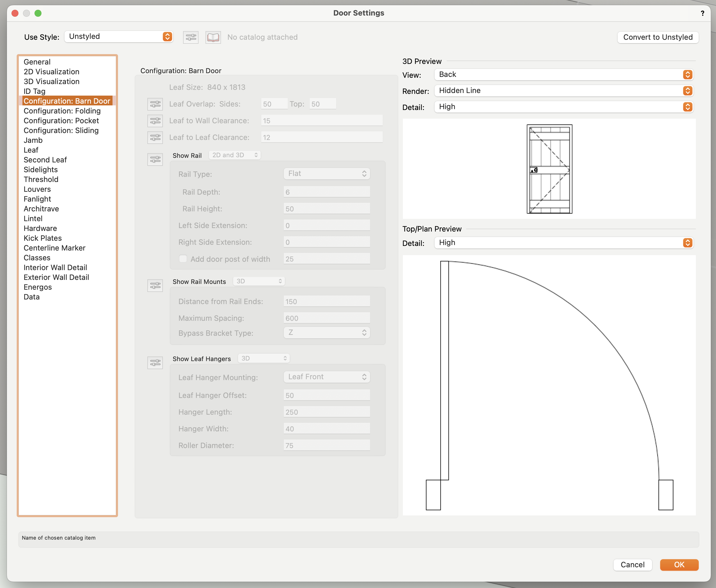Screen dimensions: 716x588
Task: Enable Add door post of width checkbox
Action: [x=183, y=259]
